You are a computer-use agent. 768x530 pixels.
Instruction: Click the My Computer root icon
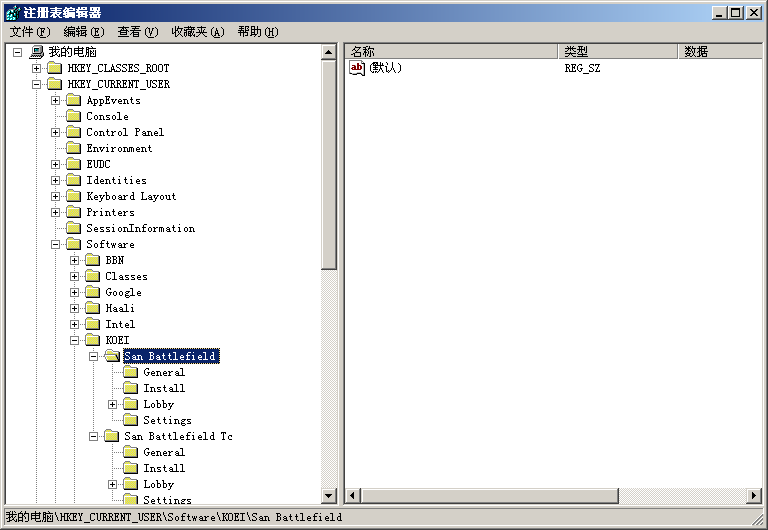(37, 52)
